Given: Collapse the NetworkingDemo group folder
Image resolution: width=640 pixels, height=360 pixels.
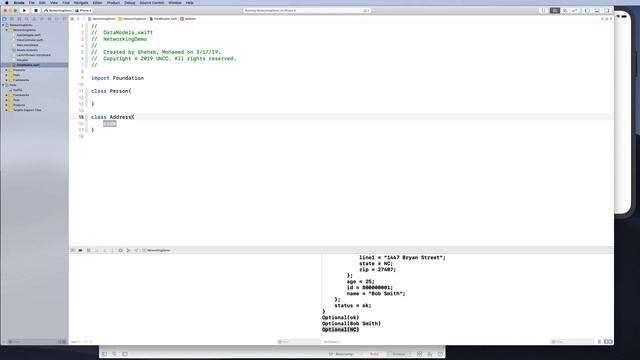Looking at the screenshot, I should pyautogui.click(x=7, y=30).
